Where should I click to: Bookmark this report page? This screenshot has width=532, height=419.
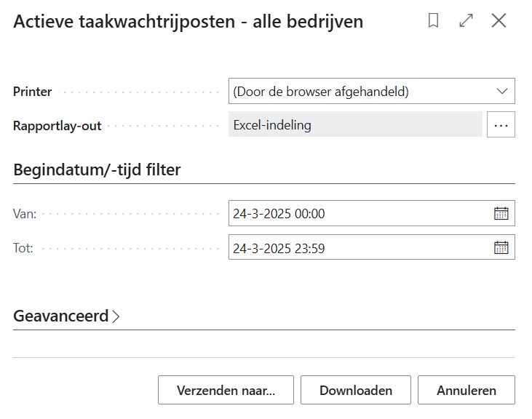click(x=434, y=21)
